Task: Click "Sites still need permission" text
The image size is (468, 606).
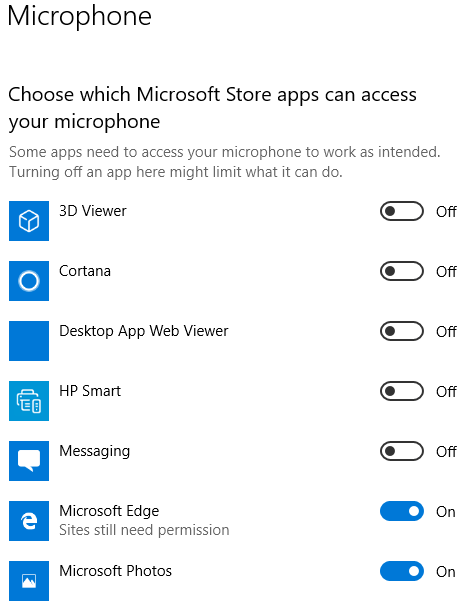Action: click(x=144, y=530)
